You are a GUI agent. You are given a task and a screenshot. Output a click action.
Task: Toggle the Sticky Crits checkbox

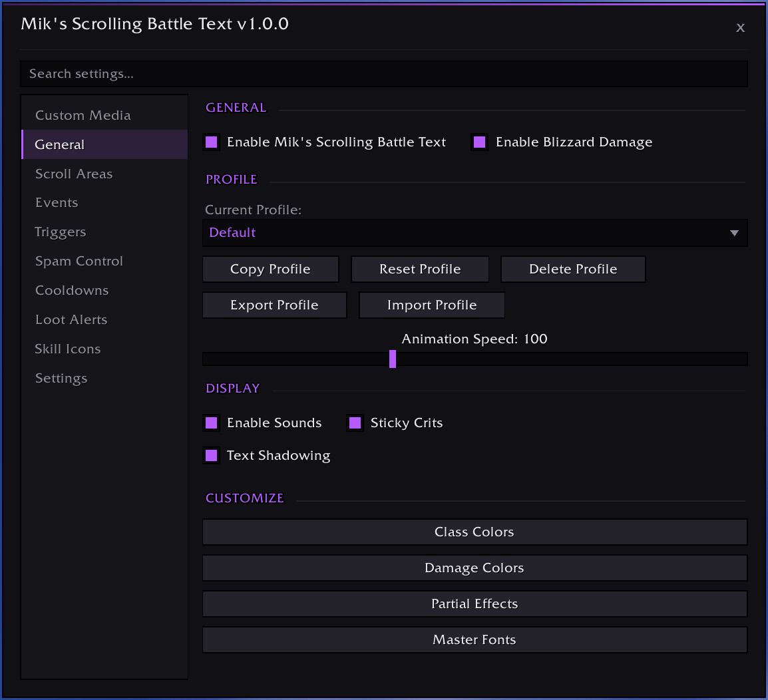click(x=355, y=423)
